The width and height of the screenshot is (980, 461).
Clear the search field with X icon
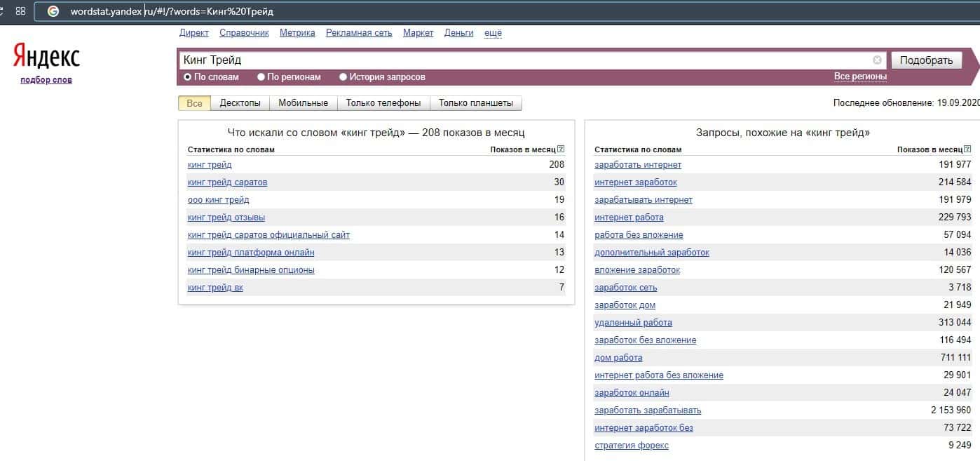click(877, 60)
